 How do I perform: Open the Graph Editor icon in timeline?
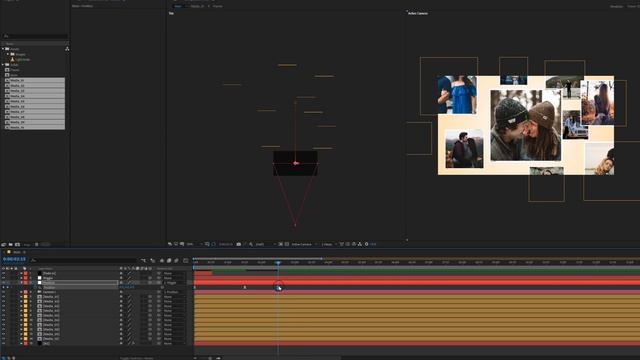pyautogui.click(x=186, y=260)
